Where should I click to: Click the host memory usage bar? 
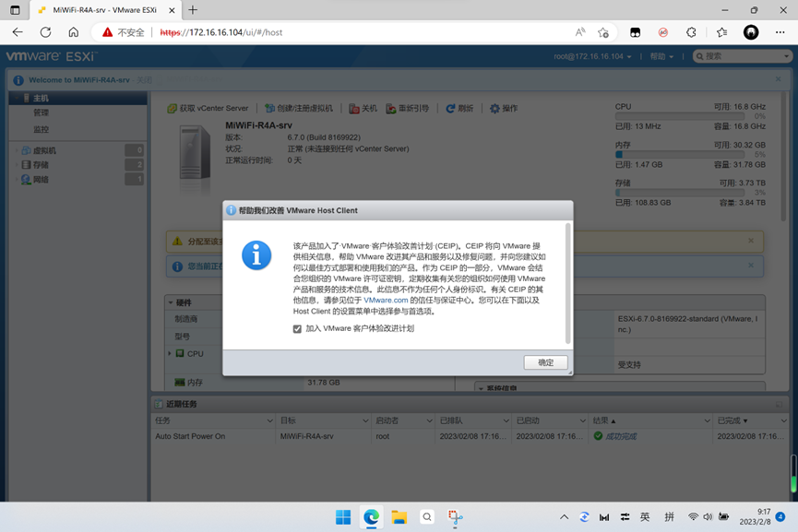pos(680,155)
